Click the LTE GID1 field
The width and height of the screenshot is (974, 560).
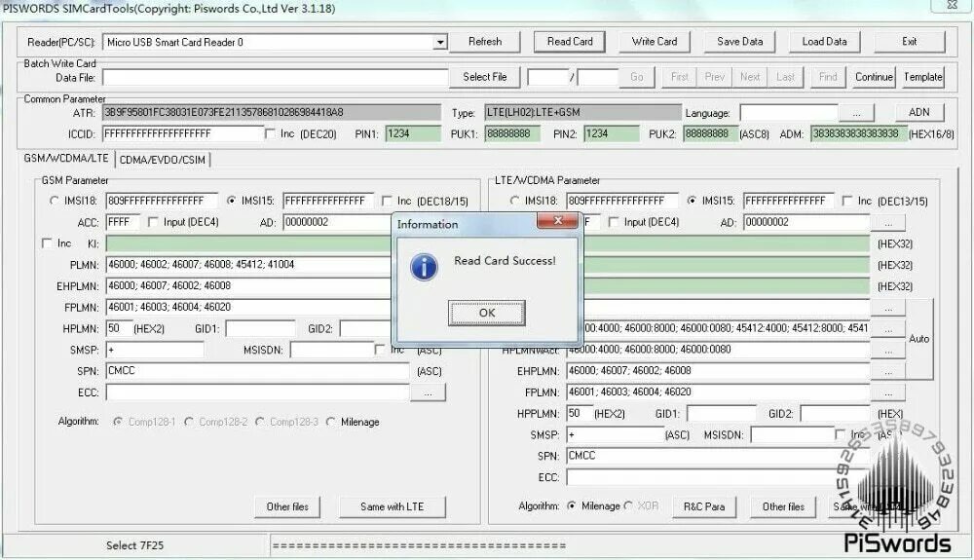pos(721,414)
